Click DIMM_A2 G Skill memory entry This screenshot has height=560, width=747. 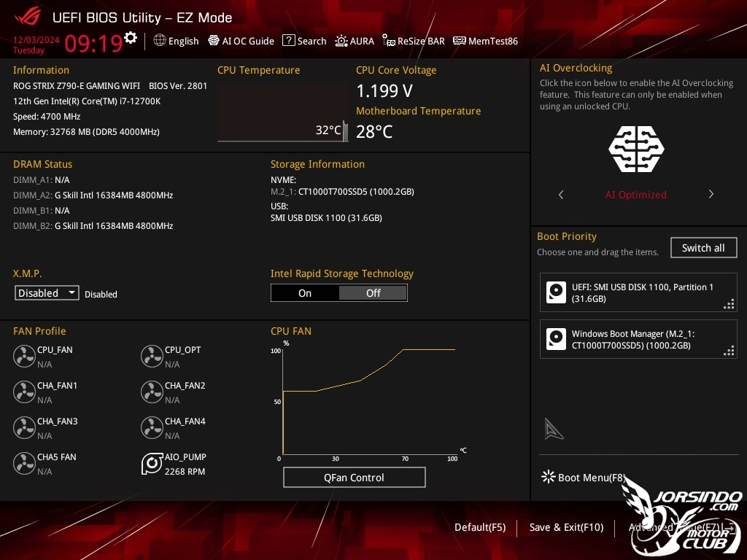tap(93, 195)
